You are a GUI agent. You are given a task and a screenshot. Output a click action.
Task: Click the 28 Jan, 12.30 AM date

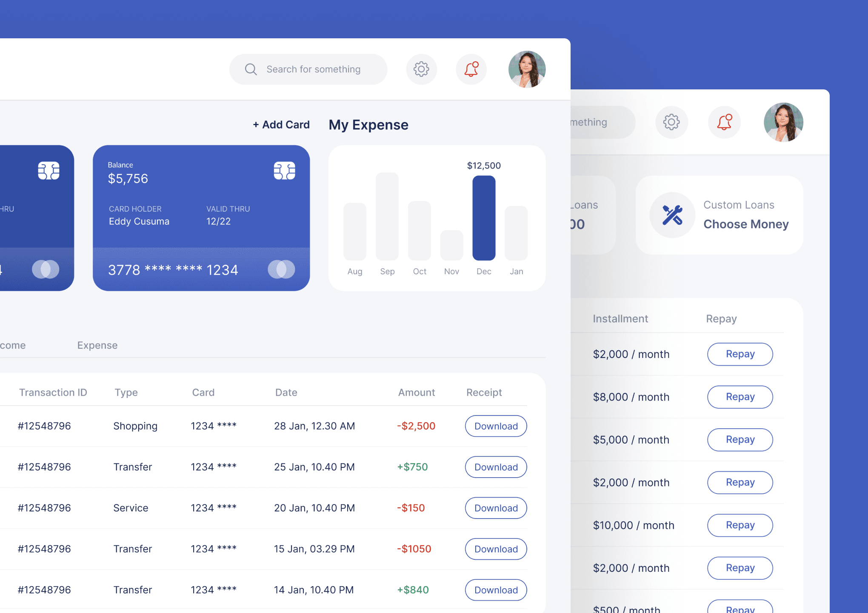pos(314,426)
